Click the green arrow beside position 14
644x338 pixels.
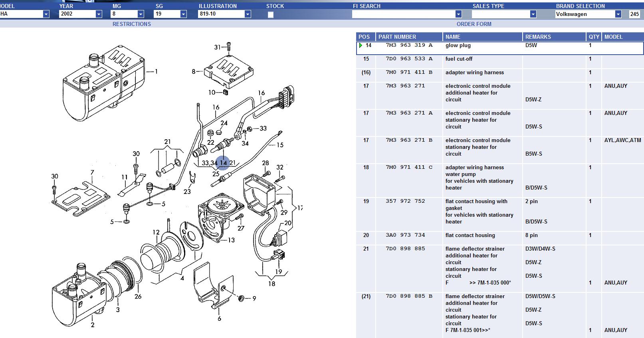pyautogui.click(x=361, y=45)
